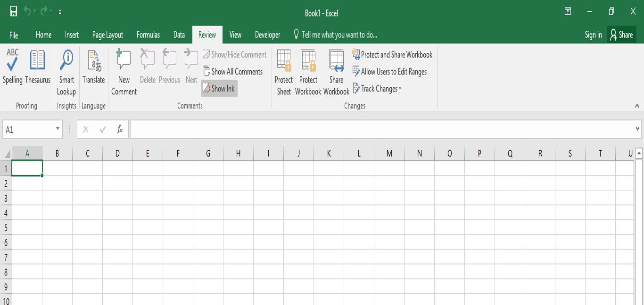Screen dimensions: 644x305
Task: Switch to the Developer tab
Action: [x=267, y=34]
